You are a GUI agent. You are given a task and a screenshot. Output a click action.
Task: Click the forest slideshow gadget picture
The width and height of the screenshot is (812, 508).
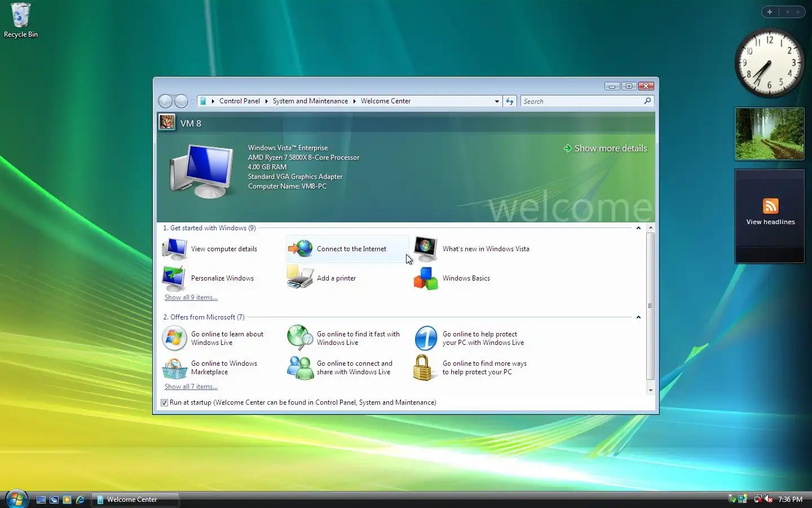[770, 134]
